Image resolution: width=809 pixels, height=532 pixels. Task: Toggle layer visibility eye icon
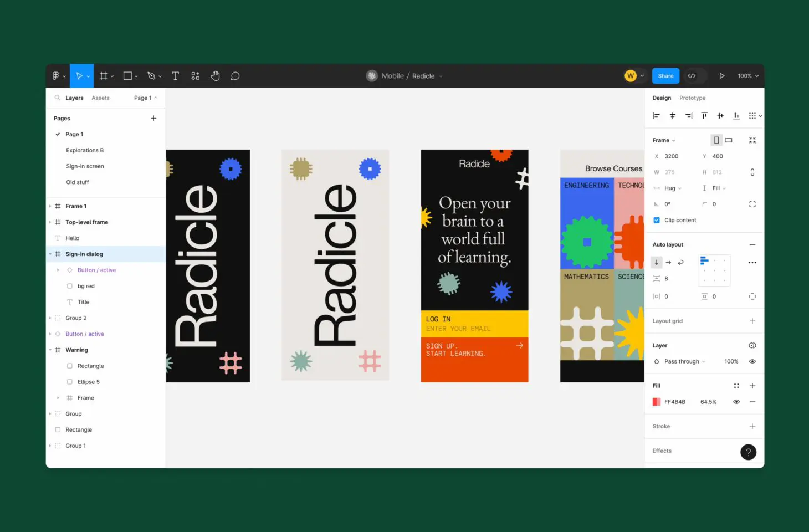(752, 361)
